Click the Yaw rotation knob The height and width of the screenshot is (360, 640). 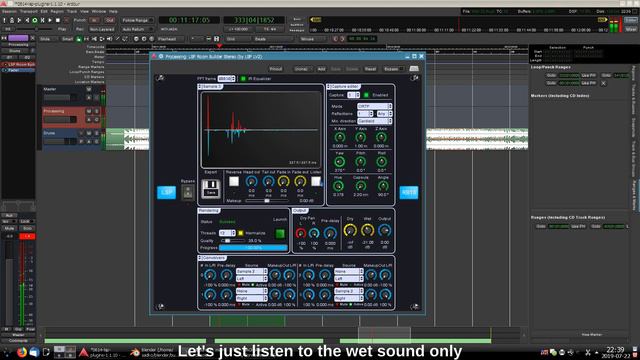(x=340, y=162)
